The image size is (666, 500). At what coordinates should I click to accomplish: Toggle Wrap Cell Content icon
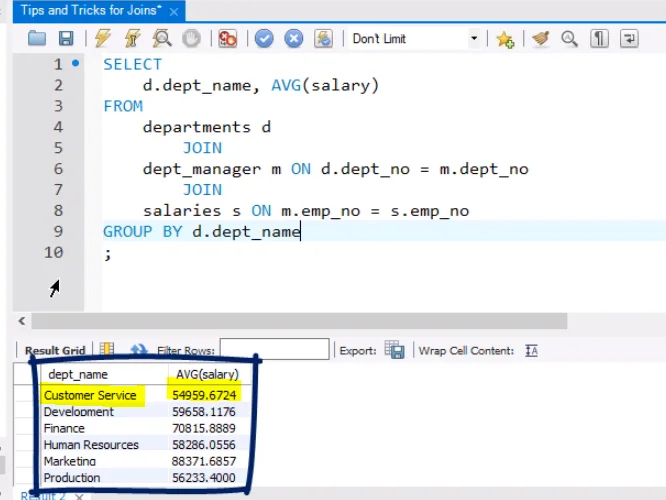point(532,350)
